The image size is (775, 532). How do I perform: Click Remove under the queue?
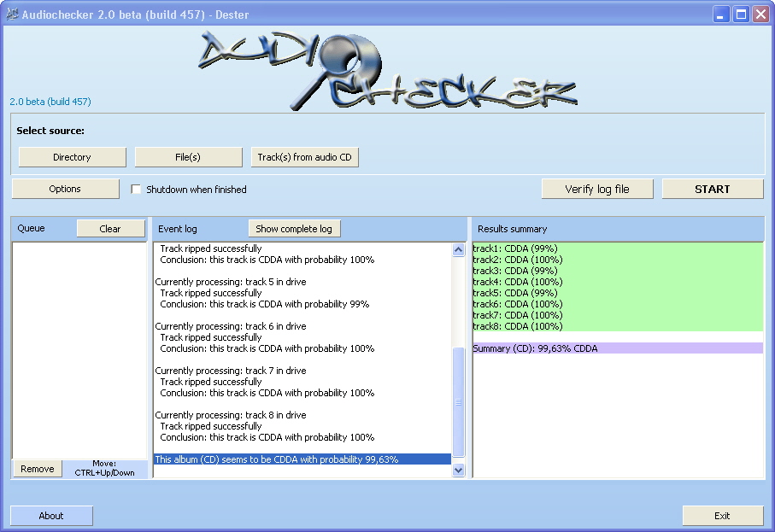pos(38,469)
